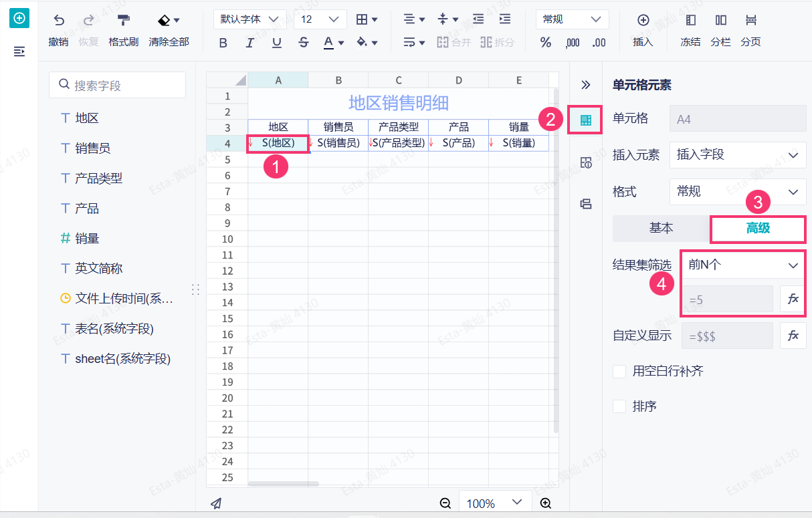Viewport: 812px width, 518px height.
Task: Click the split cells (拆分) button
Action: click(x=497, y=43)
